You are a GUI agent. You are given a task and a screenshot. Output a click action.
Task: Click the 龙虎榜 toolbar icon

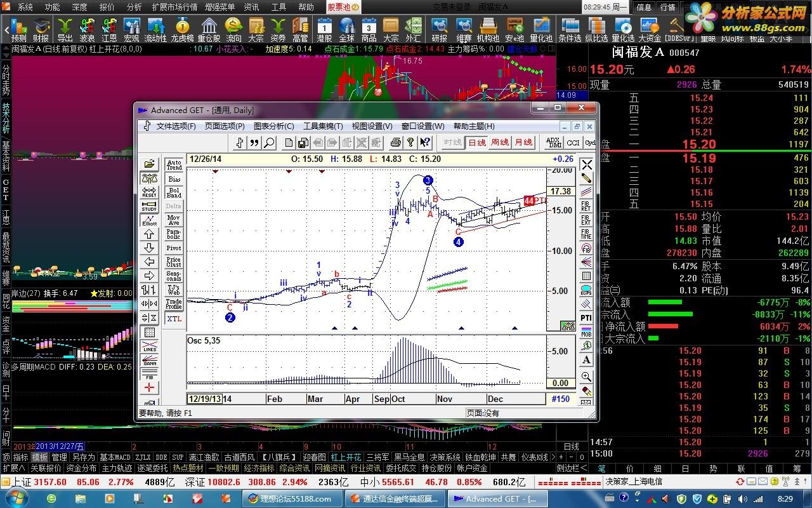(182, 29)
